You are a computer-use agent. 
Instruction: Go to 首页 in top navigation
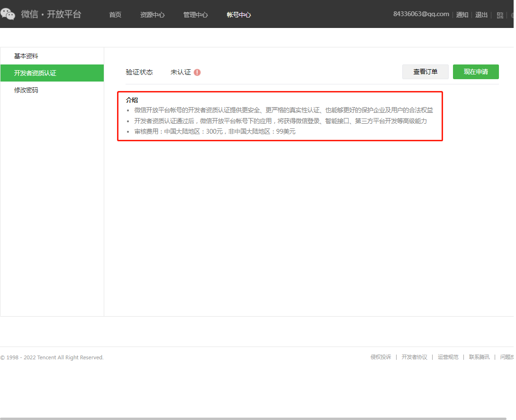coord(115,15)
